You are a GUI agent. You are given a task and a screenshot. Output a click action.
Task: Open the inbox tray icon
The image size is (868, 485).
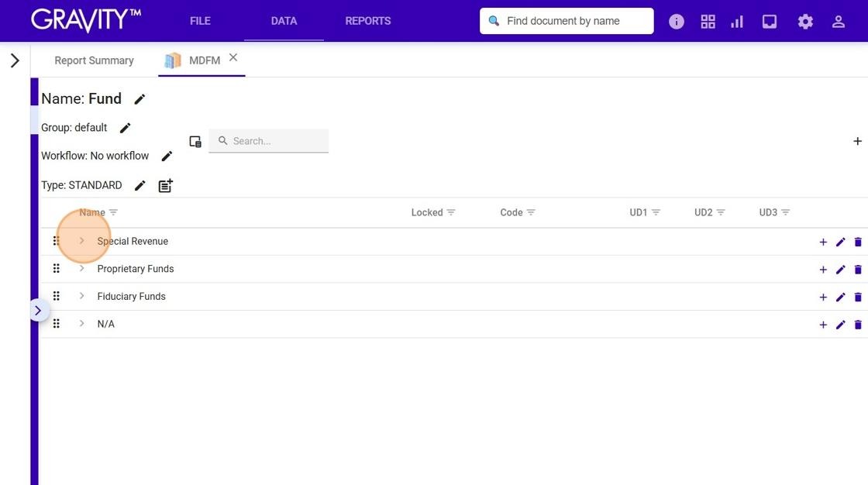point(770,22)
